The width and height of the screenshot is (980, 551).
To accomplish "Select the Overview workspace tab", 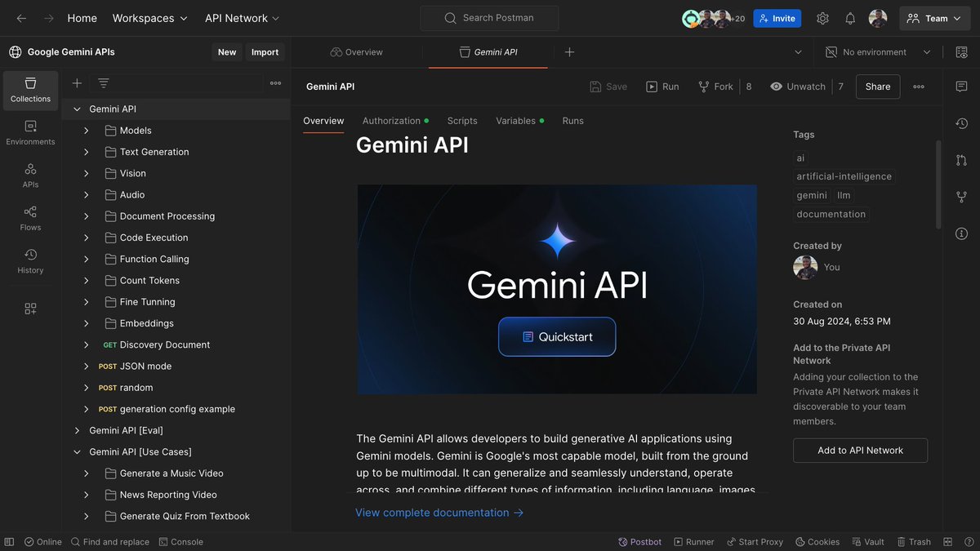I will click(357, 52).
